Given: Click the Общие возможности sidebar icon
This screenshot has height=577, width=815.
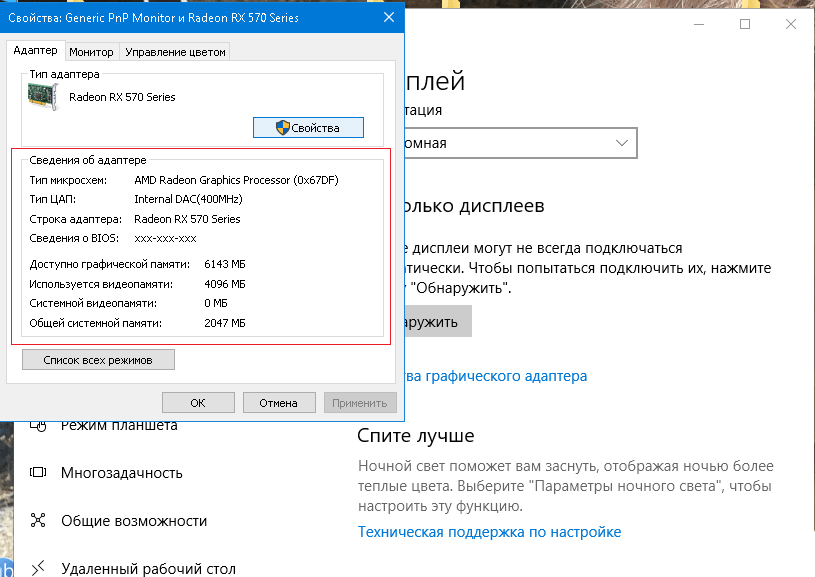Looking at the screenshot, I should pos(38,520).
